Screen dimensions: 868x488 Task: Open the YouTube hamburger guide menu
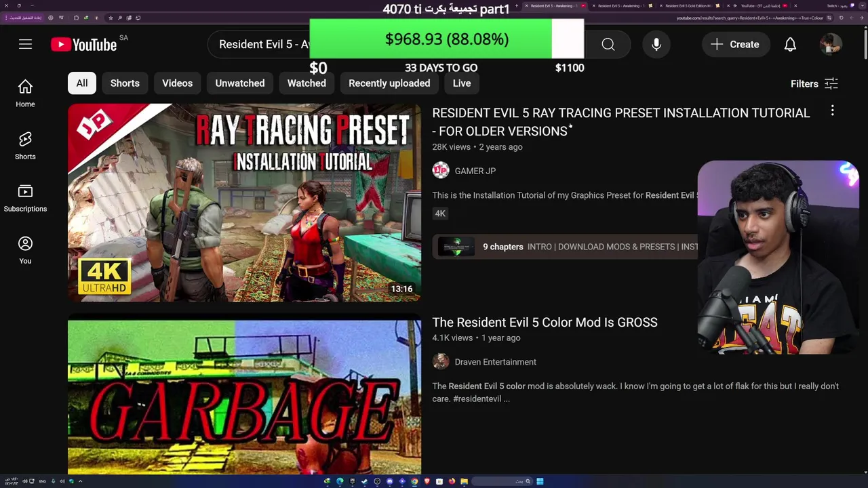(x=25, y=44)
